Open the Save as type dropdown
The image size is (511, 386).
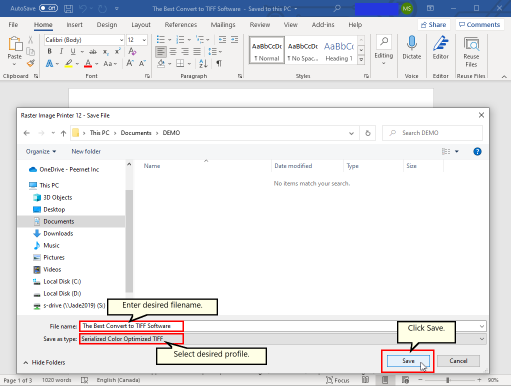[x=482, y=339]
